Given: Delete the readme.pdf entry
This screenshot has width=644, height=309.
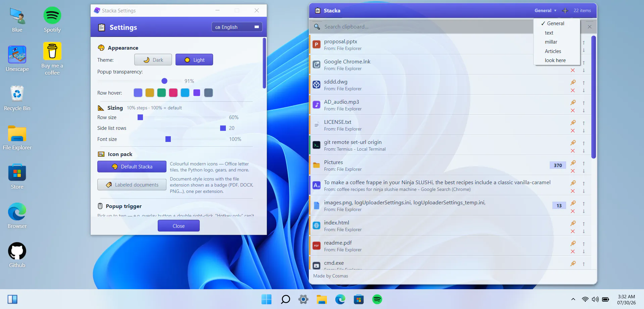Looking at the screenshot, I should 573,252.
